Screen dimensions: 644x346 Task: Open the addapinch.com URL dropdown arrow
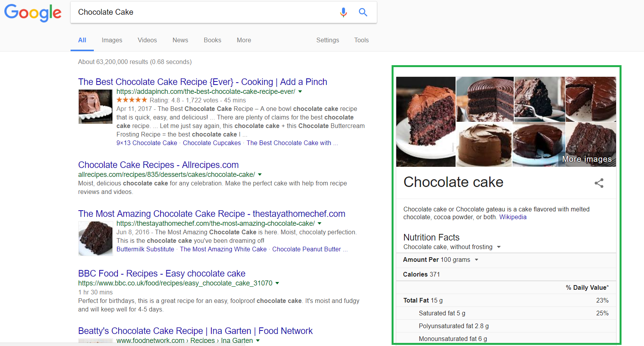(300, 92)
